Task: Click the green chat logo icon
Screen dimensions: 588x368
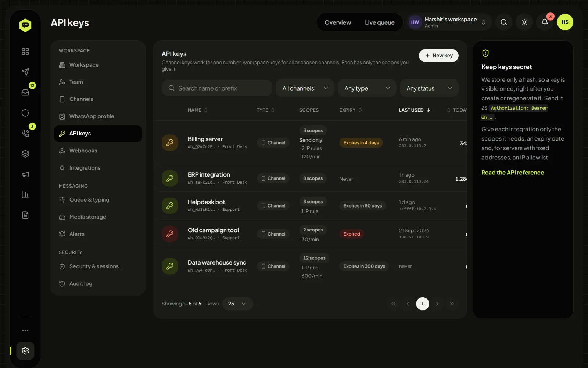Action: tap(25, 25)
